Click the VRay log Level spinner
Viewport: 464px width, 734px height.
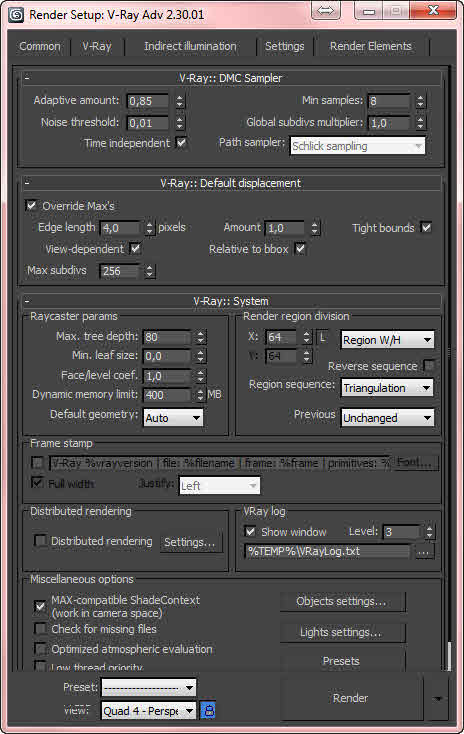point(429,532)
